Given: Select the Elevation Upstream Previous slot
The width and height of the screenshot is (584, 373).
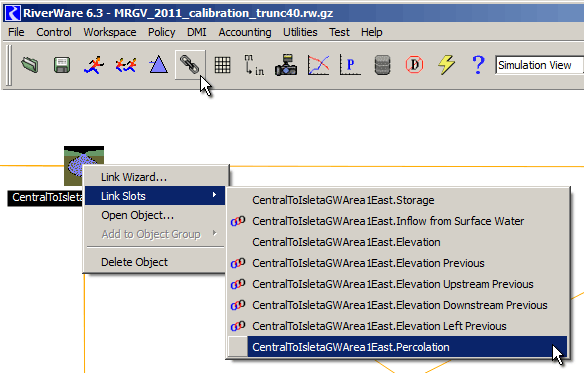Looking at the screenshot, I should [x=397, y=284].
